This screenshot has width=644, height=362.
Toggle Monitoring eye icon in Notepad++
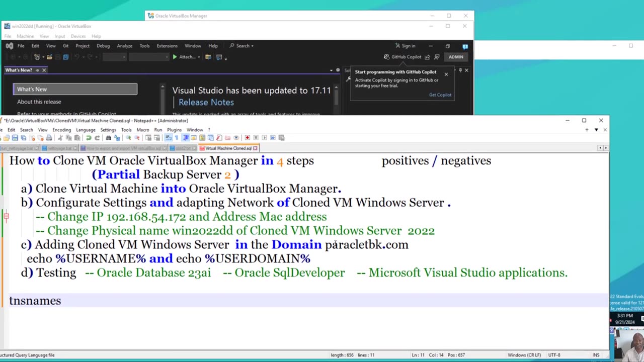(236, 138)
